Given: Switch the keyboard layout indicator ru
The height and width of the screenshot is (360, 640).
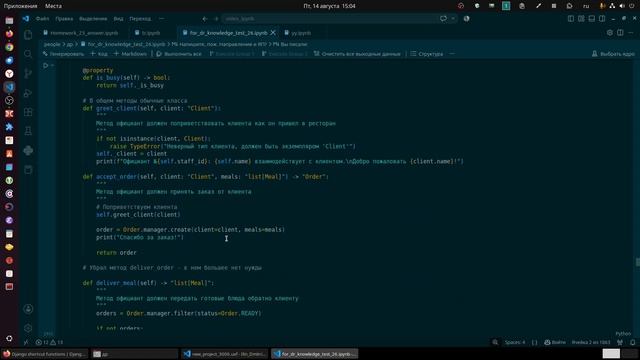Looking at the screenshot, I should click(x=586, y=6).
